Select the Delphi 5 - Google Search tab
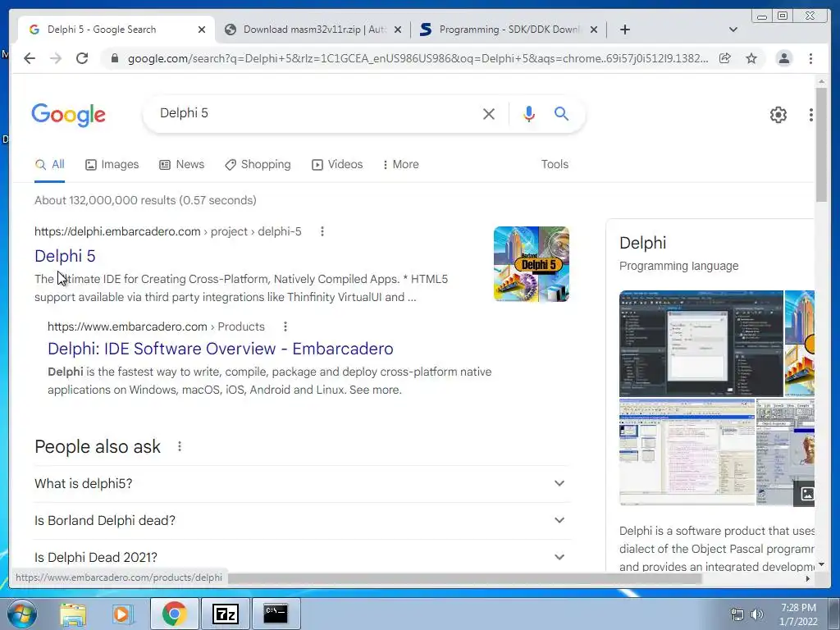Viewport: 840px width, 630px height. pyautogui.click(x=116, y=30)
